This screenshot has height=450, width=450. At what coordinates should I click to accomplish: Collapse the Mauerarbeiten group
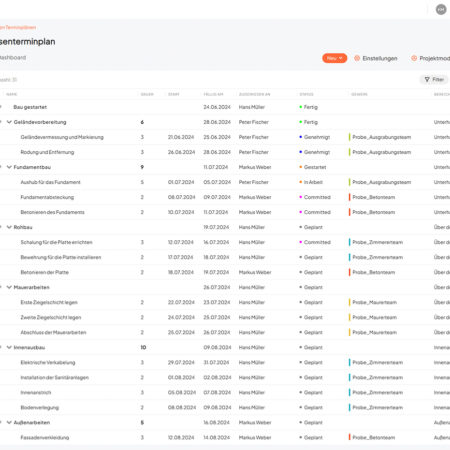tap(9, 287)
